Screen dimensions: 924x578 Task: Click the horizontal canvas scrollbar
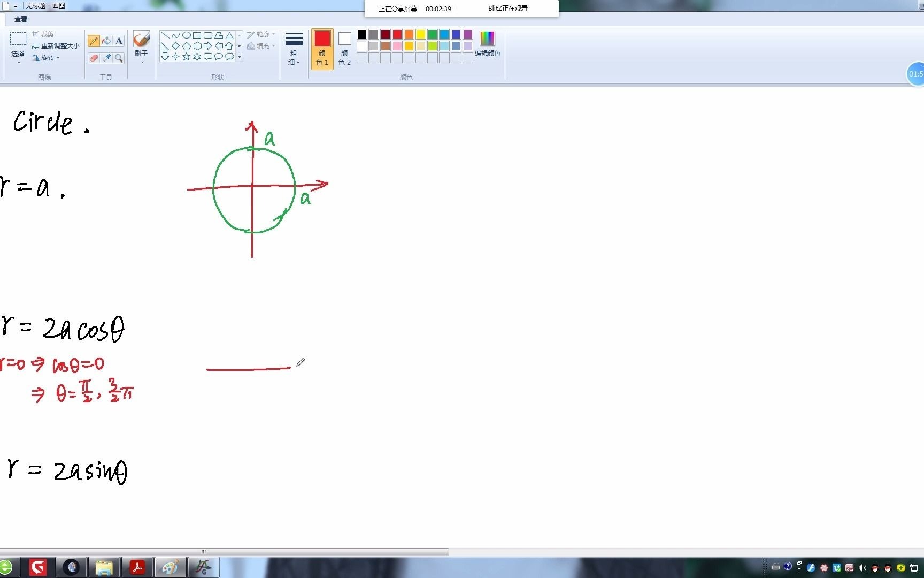tap(203, 552)
